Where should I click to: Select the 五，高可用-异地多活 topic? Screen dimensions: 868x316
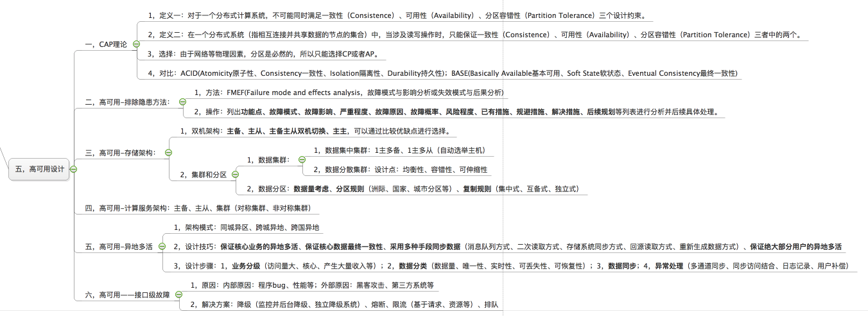click(119, 245)
